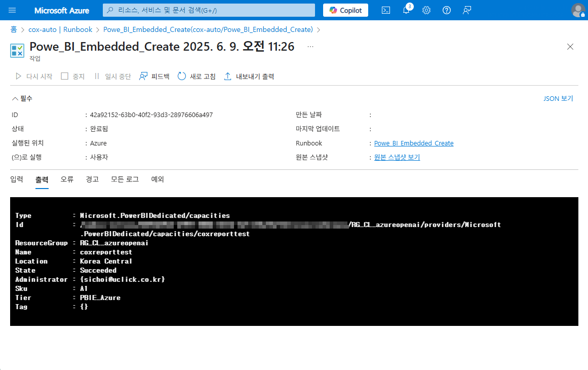This screenshot has width=588, height=370.
Task: Click 내보내기 출력 export button
Action: pos(249,76)
